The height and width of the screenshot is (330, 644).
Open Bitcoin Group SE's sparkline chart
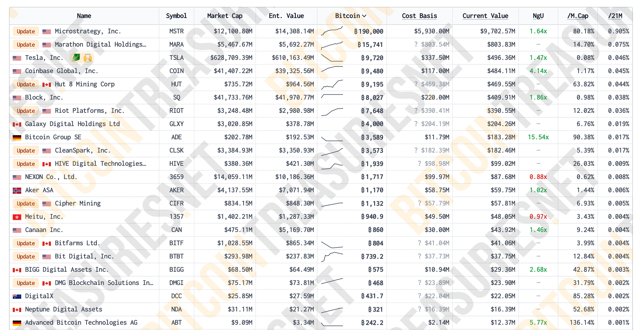click(332, 139)
